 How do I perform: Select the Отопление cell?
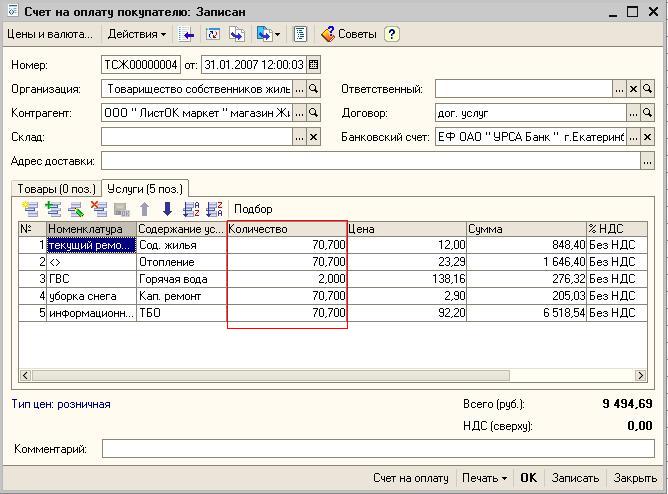(x=181, y=262)
